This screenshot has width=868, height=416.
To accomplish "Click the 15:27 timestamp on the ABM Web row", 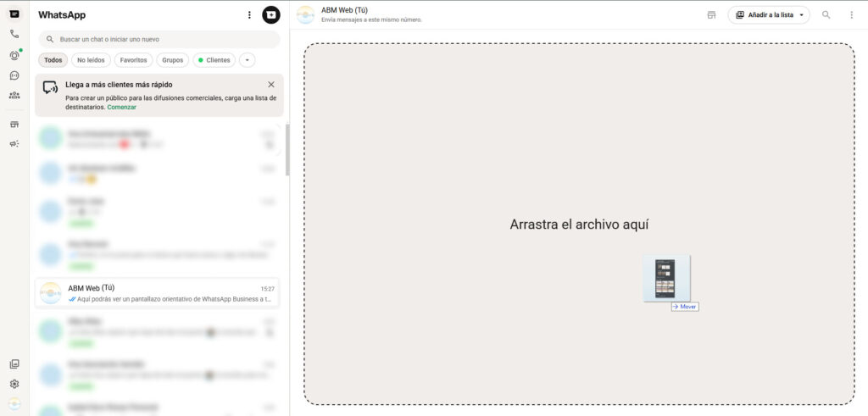I will (x=267, y=289).
